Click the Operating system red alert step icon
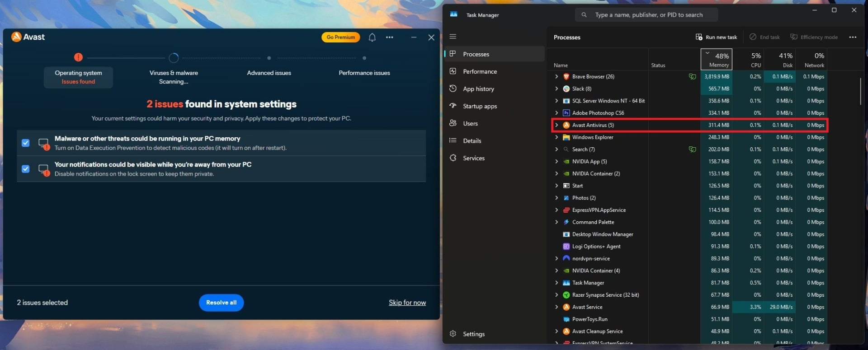Screen dimensions: 868x350 pyautogui.click(x=78, y=57)
